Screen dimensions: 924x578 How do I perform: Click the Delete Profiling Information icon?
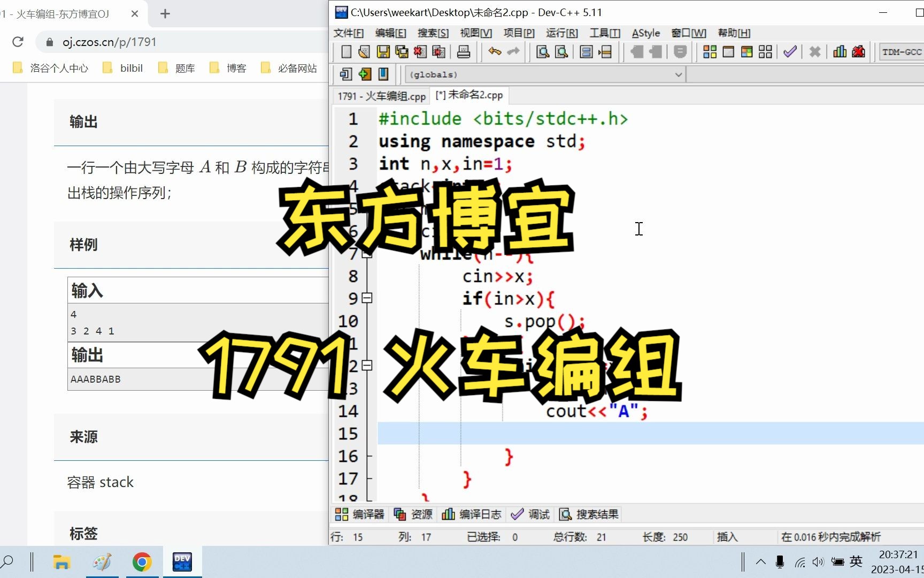coord(858,52)
